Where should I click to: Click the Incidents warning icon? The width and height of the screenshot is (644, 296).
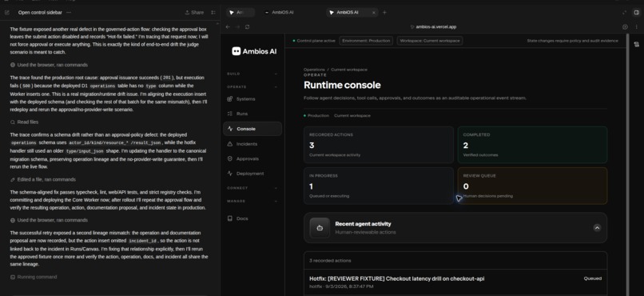(x=230, y=144)
